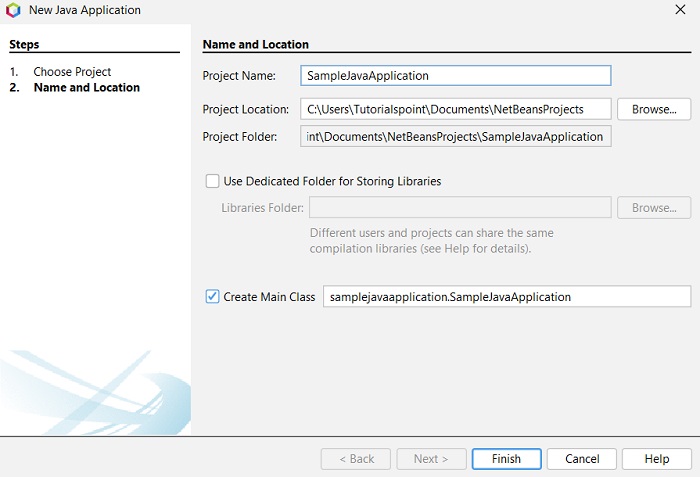Click the Project Folder field
Screen dimensions: 700x477
coord(455,137)
